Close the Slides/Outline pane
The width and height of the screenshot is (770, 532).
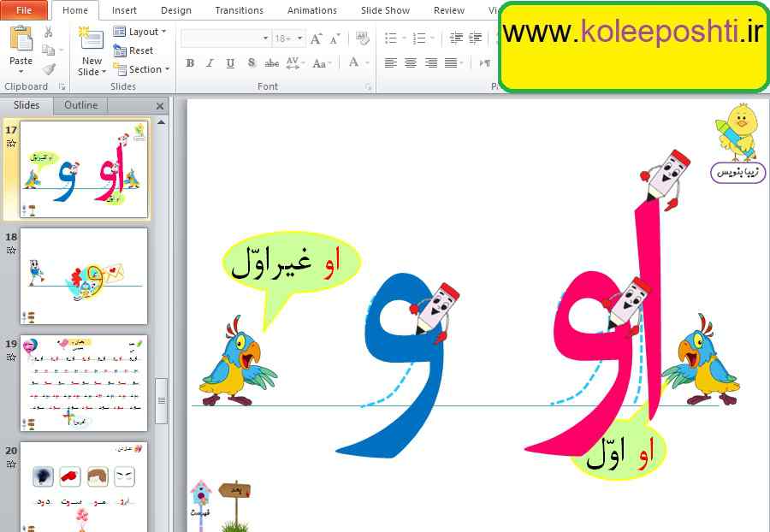click(160, 106)
